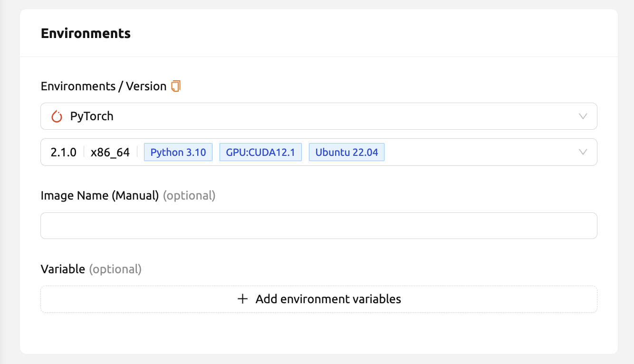Click the Environments section heading
The image size is (634, 364).
pyautogui.click(x=86, y=34)
